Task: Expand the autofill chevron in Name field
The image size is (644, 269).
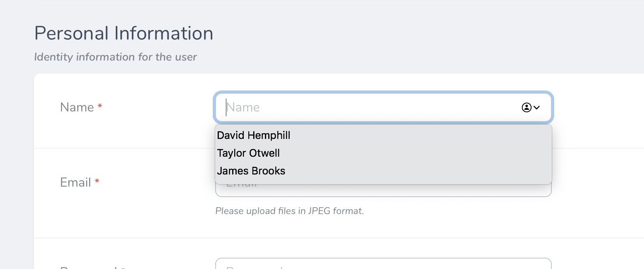Action: click(537, 107)
